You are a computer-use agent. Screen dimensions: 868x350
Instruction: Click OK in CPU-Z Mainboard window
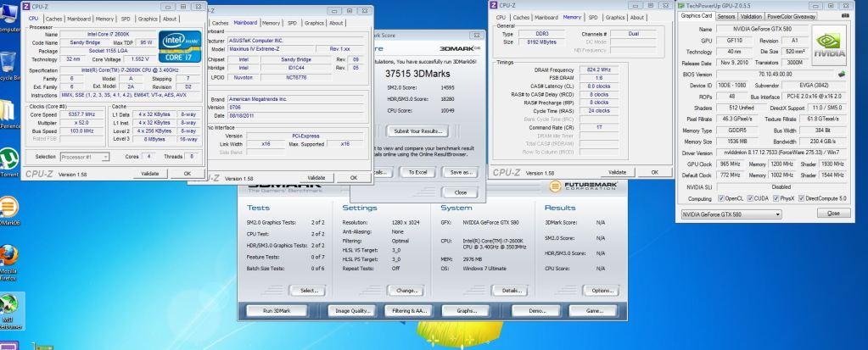[x=354, y=178]
